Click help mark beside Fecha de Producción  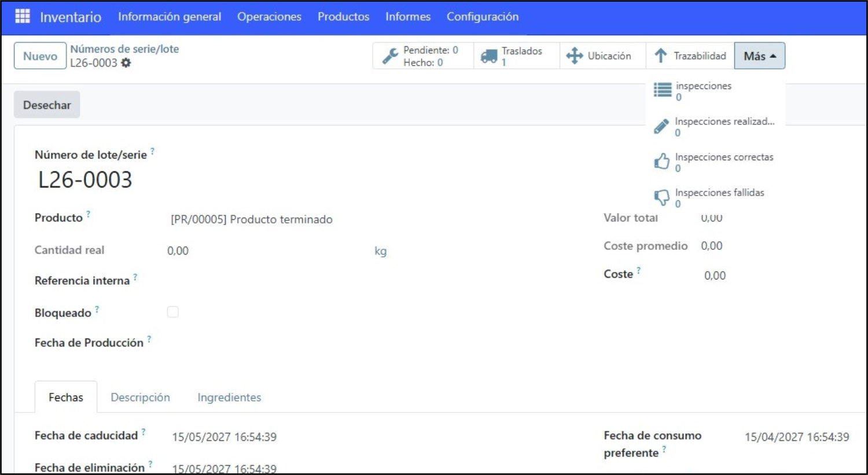coord(149,339)
